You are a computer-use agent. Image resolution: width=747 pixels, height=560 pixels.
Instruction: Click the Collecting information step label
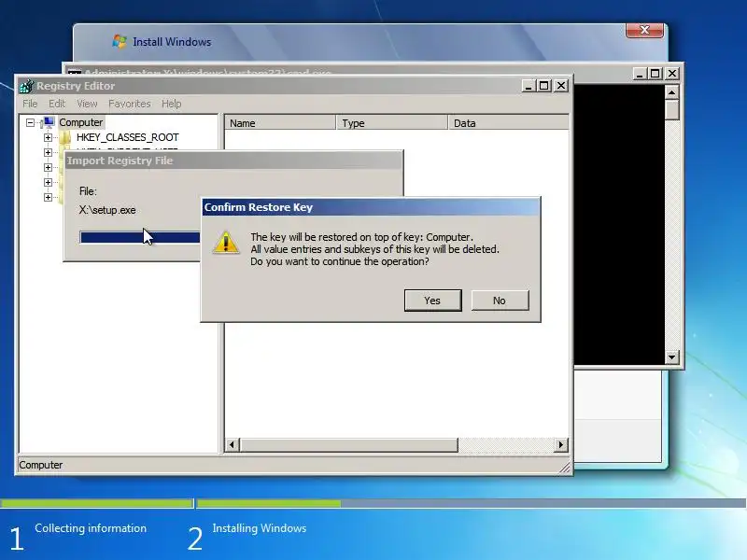pyautogui.click(x=91, y=528)
